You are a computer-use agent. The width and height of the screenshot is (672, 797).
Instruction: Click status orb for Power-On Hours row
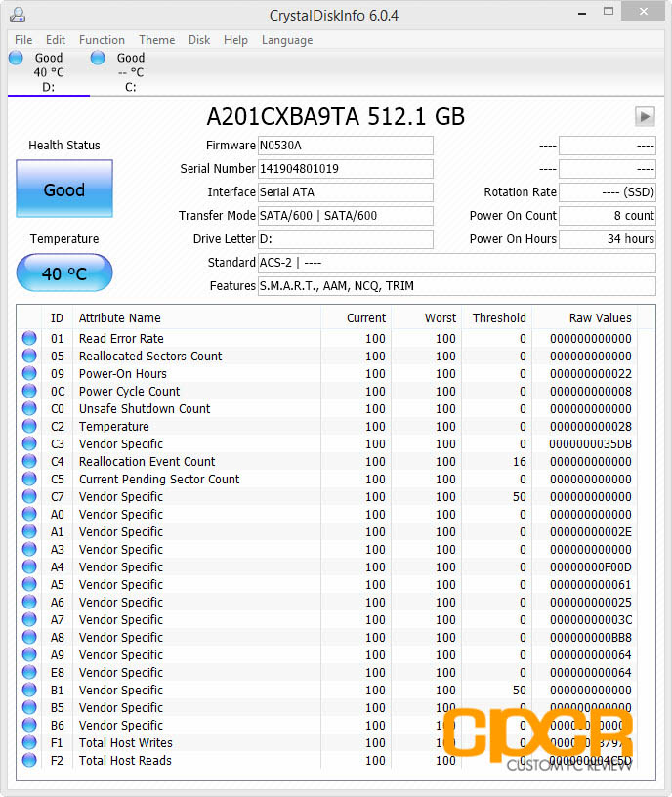(29, 373)
